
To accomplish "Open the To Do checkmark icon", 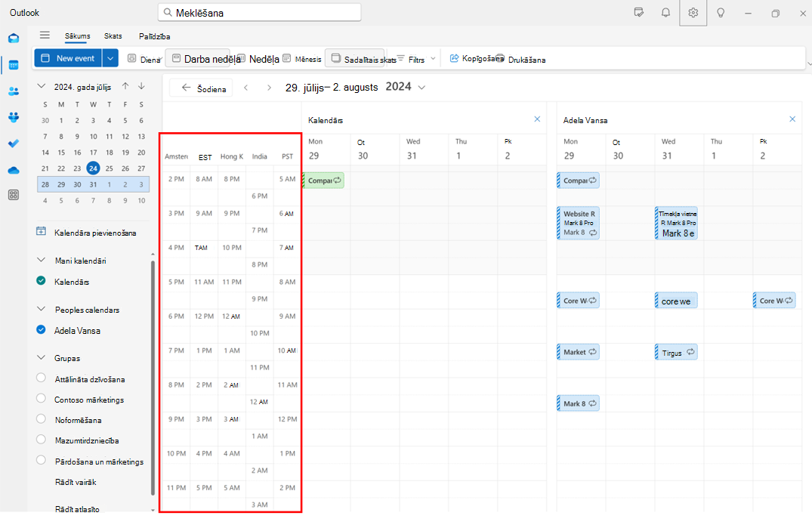I will [14, 144].
